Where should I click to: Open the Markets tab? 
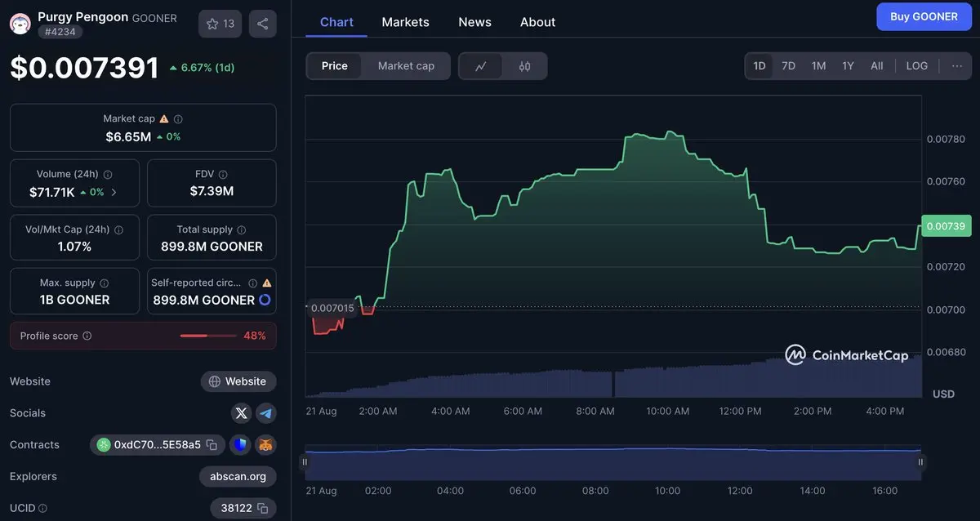[405, 22]
